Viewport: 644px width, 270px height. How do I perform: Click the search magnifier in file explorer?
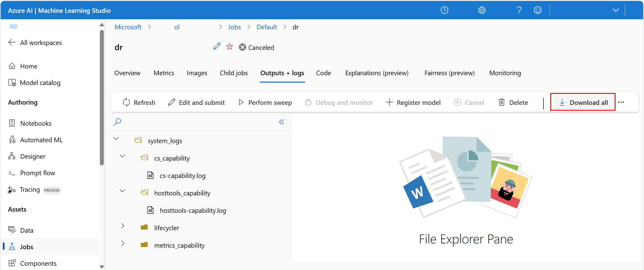tap(117, 122)
